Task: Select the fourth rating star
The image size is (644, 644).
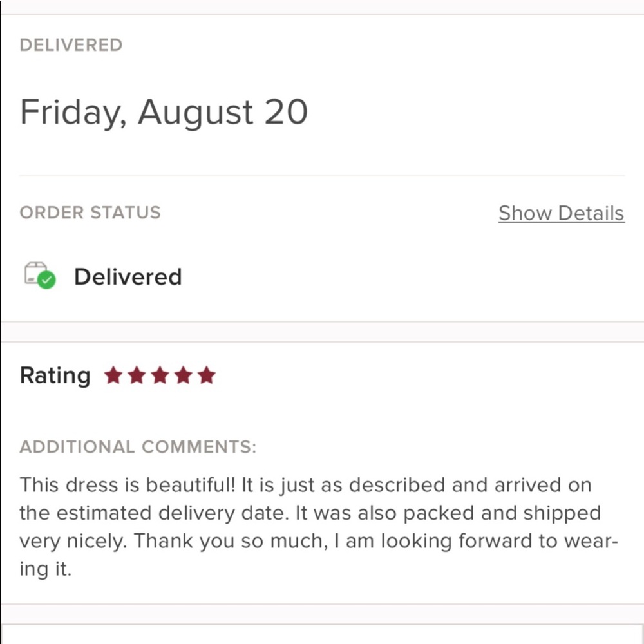Action: point(183,375)
